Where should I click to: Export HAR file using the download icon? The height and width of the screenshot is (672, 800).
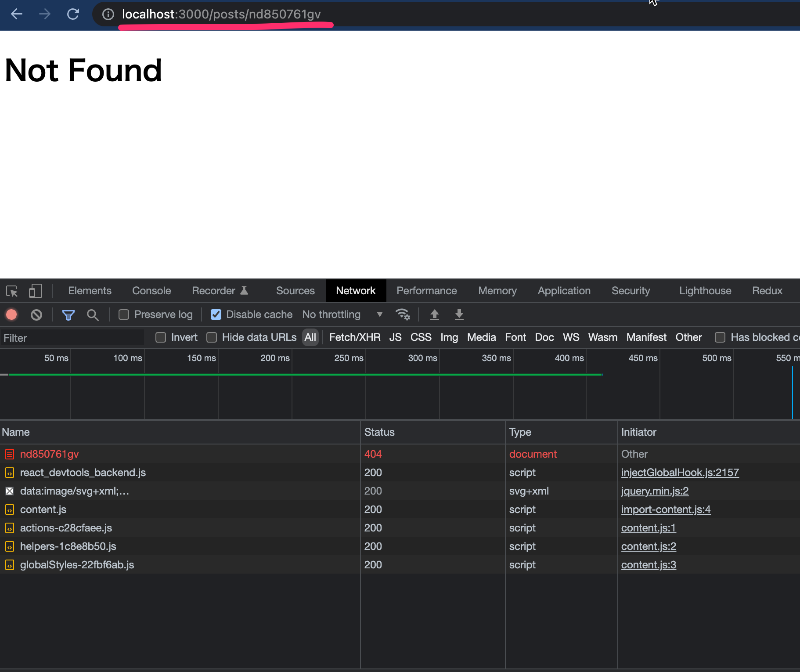coord(459,314)
